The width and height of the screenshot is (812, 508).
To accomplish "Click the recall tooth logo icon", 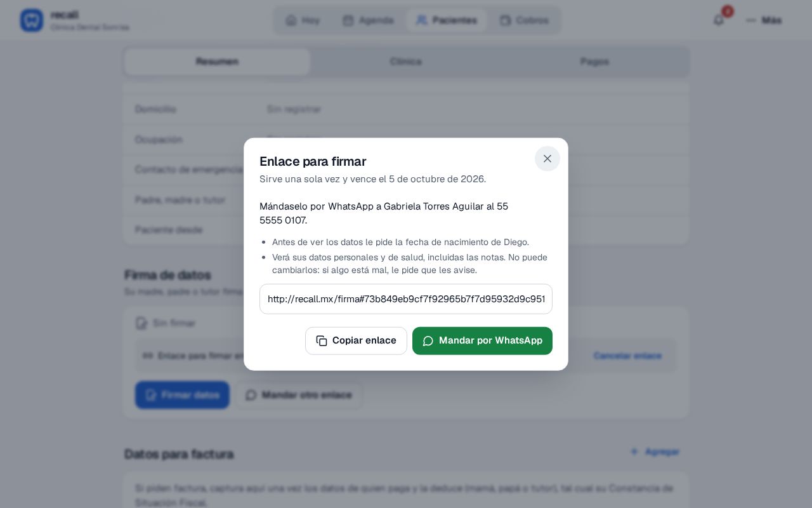I will [x=32, y=20].
